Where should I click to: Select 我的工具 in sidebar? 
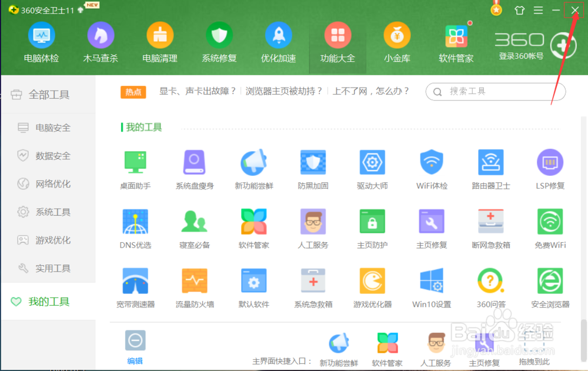pyautogui.click(x=48, y=302)
